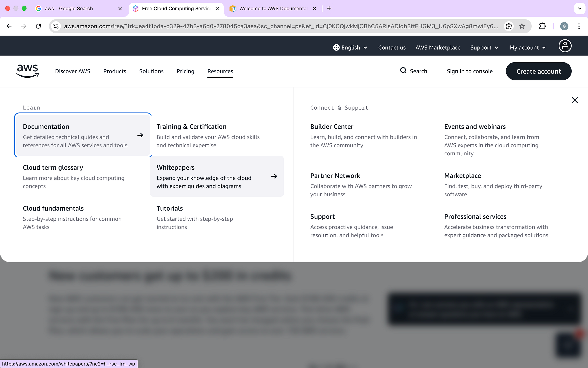This screenshot has height=368, width=588.
Task: Open Chrome three-dot menu
Action: 579,26
